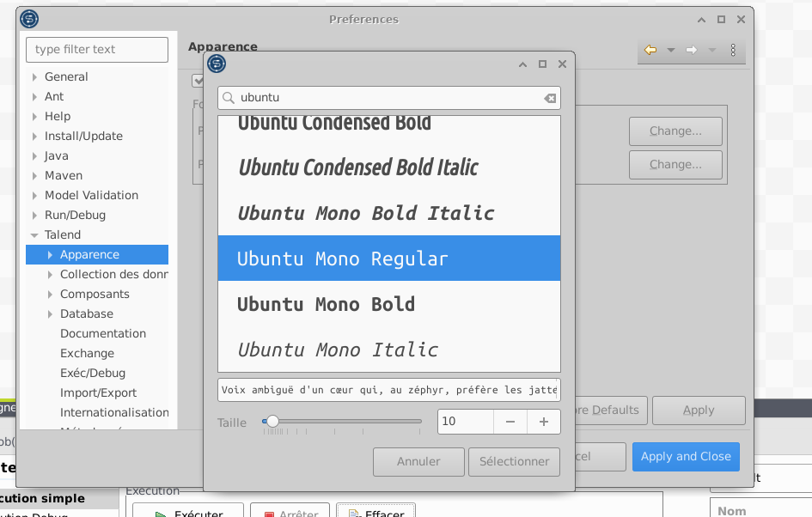
Task: Decrease the font size with minus button
Action: pyautogui.click(x=510, y=422)
